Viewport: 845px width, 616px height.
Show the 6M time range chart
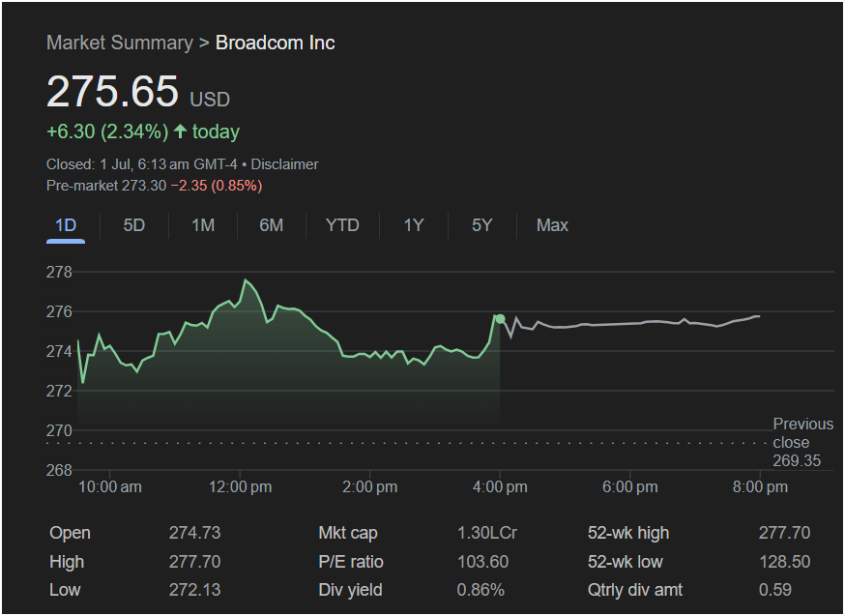pyautogui.click(x=271, y=225)
